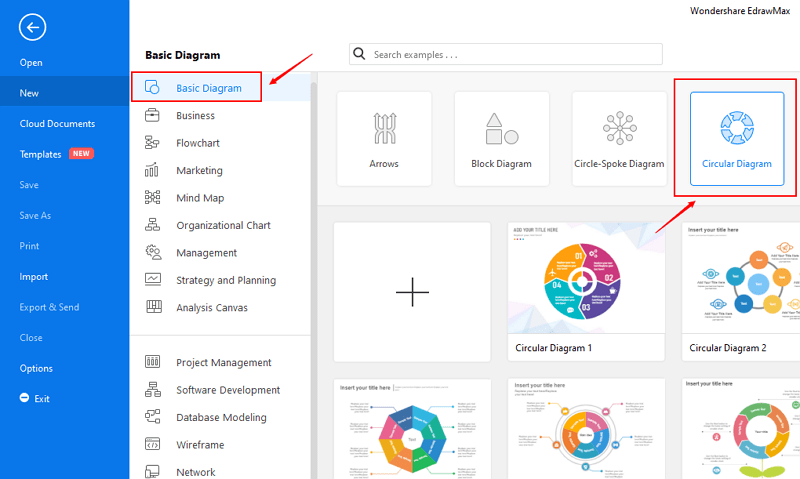The height and width of the screenshot is (479, 800).
Task: Click the blank new drawing plus tile
Action: [412, 292]
